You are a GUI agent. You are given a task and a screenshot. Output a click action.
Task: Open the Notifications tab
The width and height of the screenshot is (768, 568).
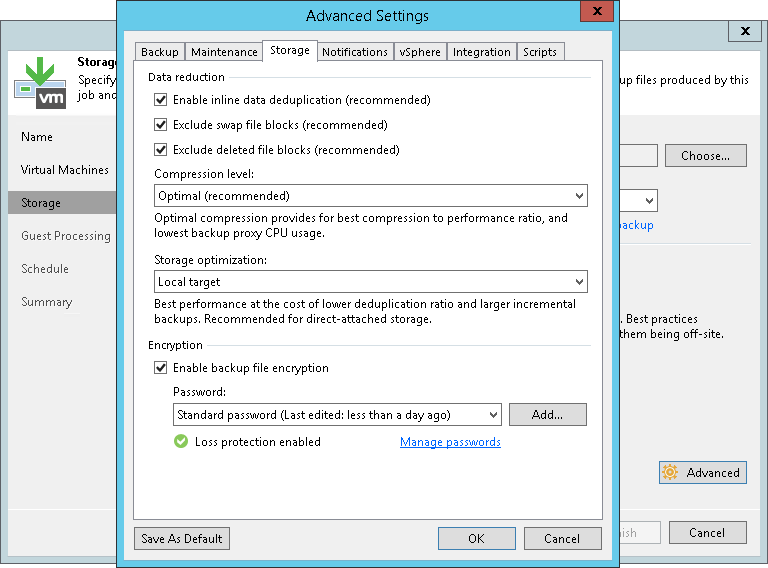(354, 52)
